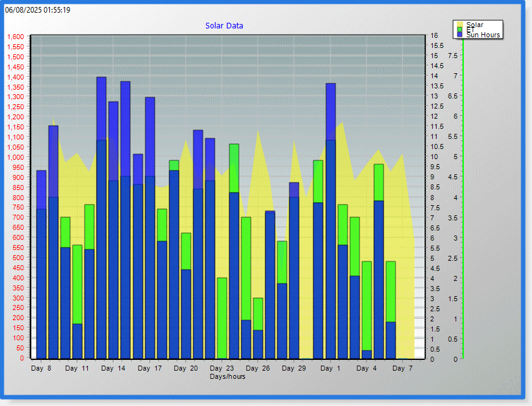Click the green ET legend swatch
Screen dimensions: 532x406
460,30
